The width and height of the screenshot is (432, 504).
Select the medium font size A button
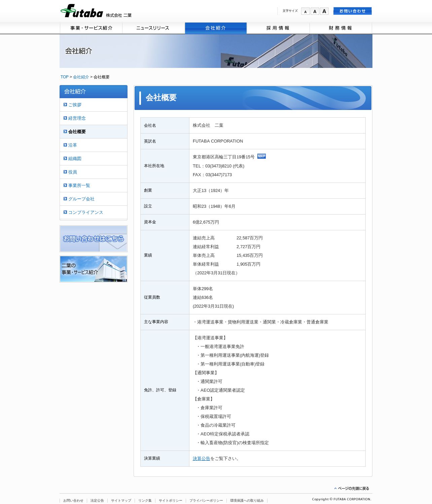(315, 11)
